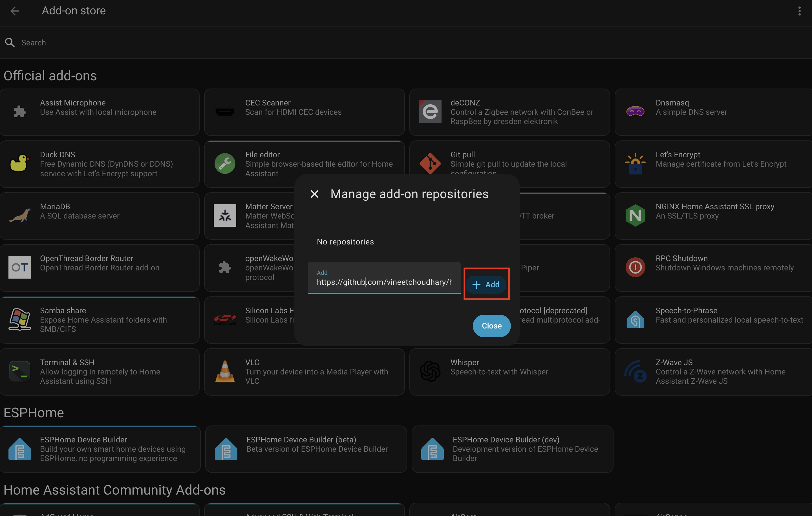Click the CEC Scanner HDMI icon
The height and width of the screenshot is (516, 812).
[225, 112]
